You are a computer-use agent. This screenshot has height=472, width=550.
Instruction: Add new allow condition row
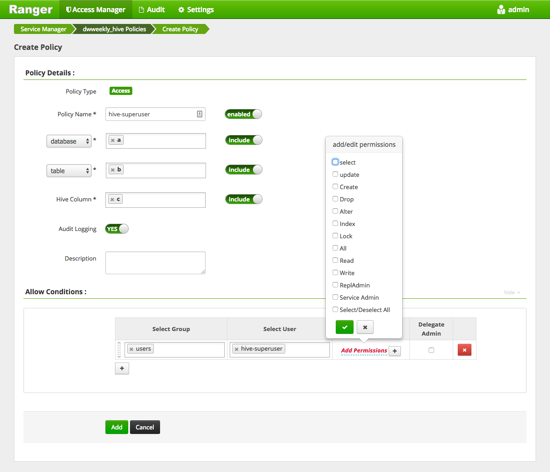[122, 368]
